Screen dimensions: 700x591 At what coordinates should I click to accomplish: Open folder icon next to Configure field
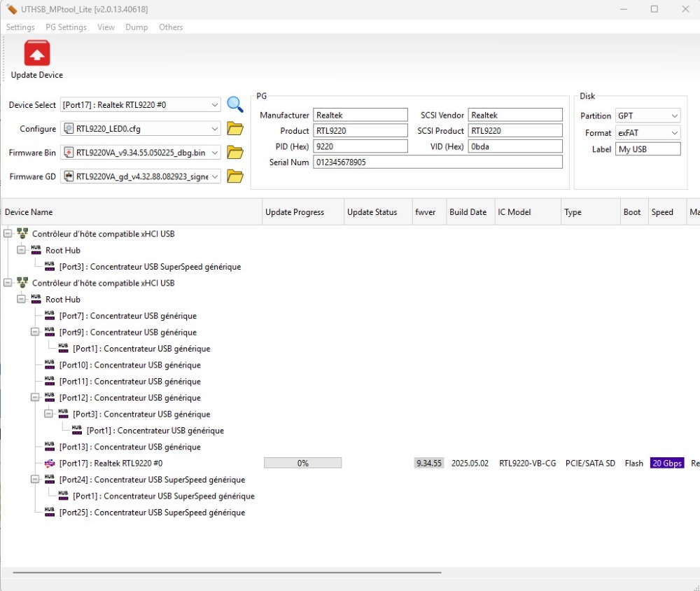[235, 129]
